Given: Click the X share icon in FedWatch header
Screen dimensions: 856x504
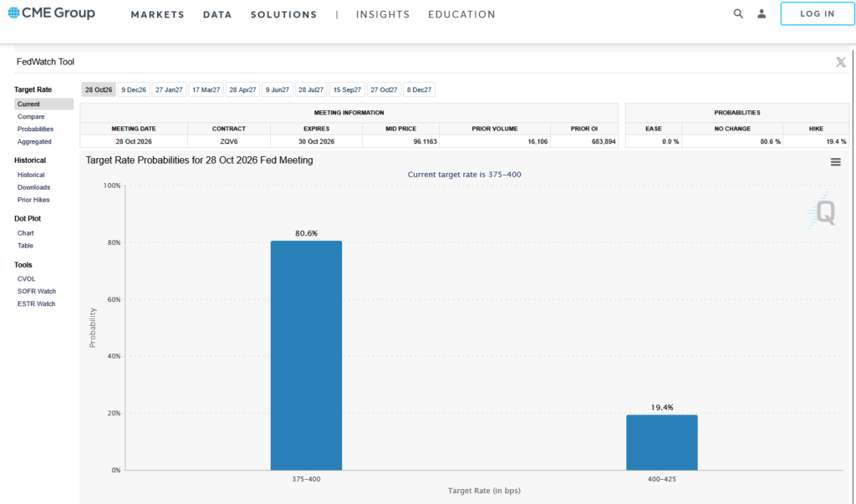Looking at the screenshot, I should 841,62.
